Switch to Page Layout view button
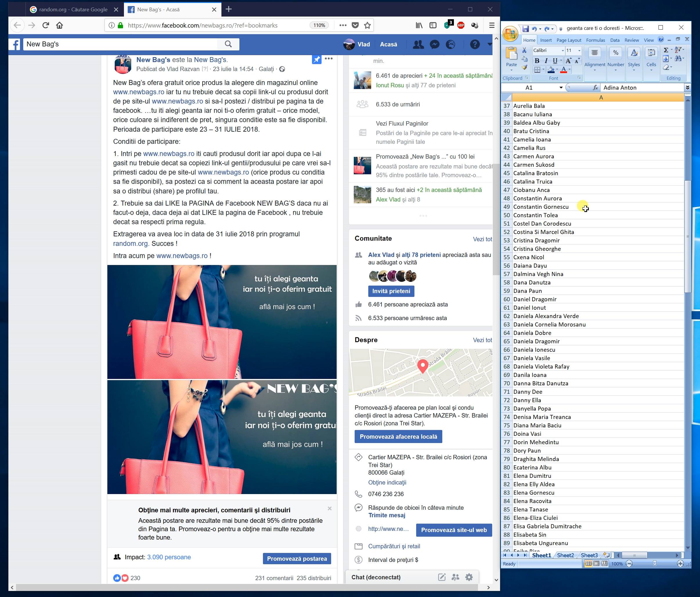Screen dimensions: 700x597 coord(596,564)
